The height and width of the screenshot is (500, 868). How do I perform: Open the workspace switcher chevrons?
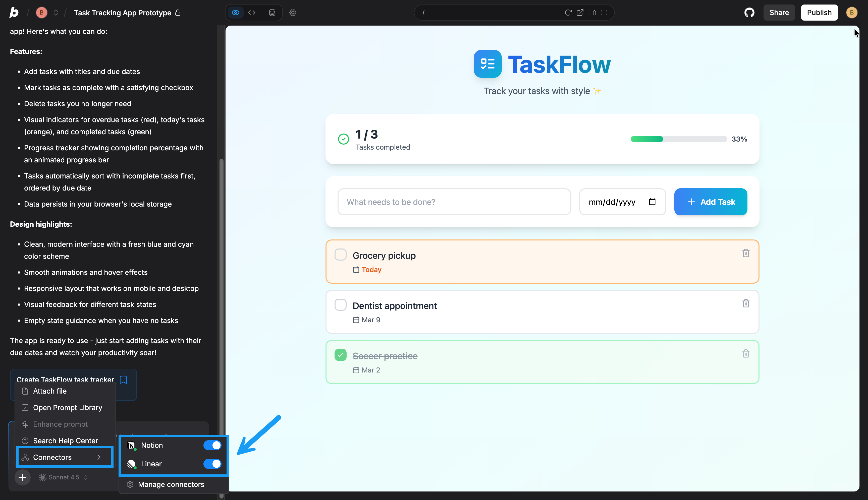coord(56,13)
